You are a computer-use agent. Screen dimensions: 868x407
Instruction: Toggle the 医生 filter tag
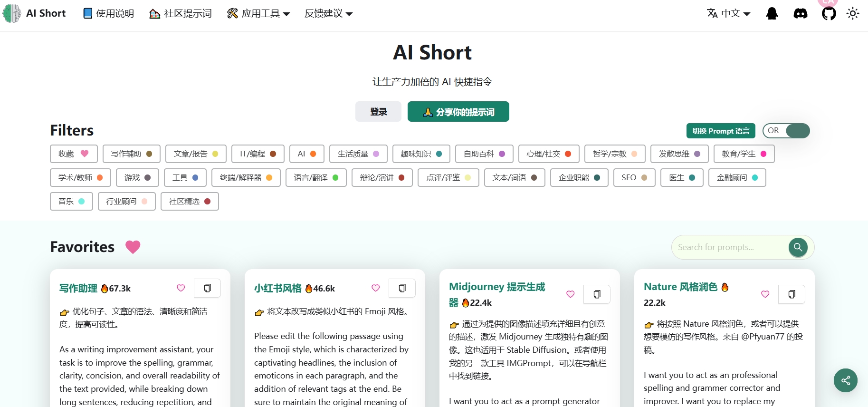(x=682, y=178)
